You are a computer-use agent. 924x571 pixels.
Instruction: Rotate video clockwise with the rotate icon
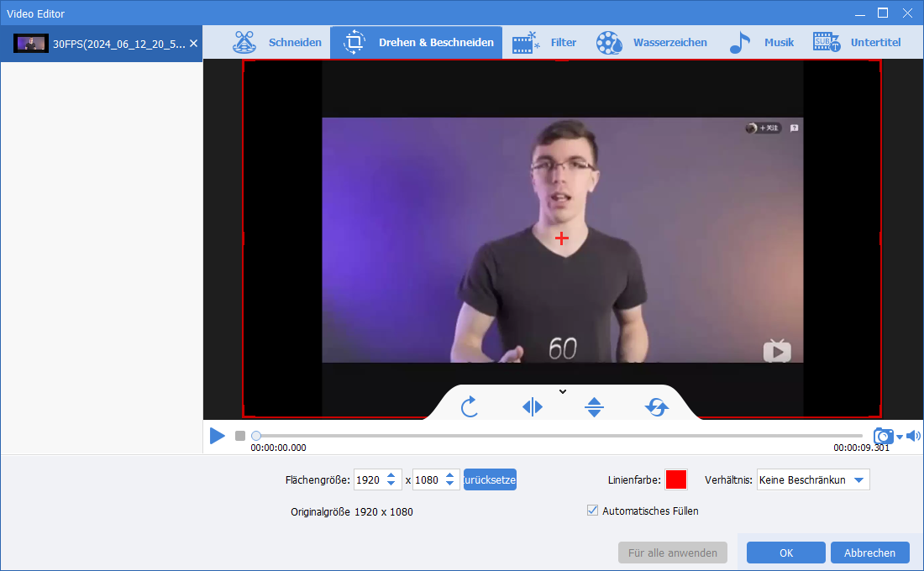pos(469,406)
